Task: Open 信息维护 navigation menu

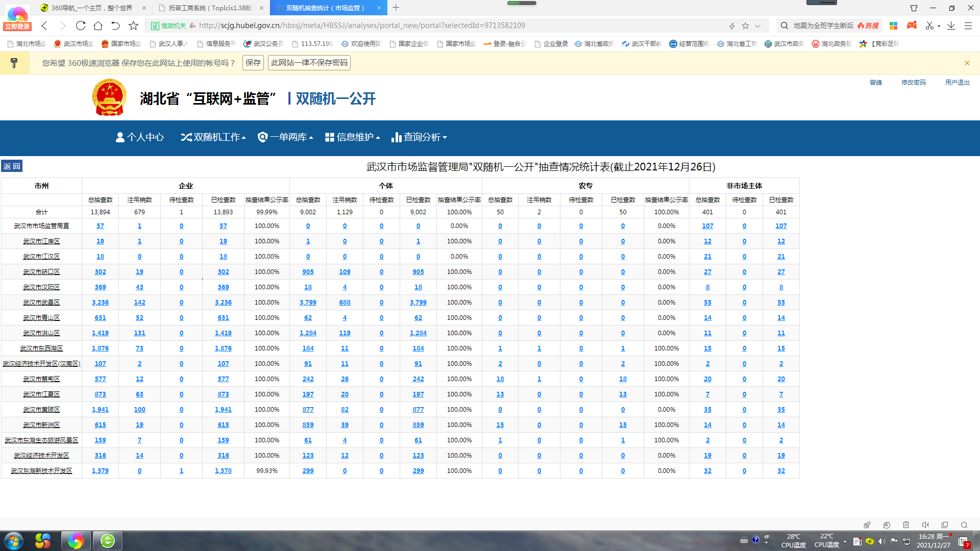Action: [353, 137]
